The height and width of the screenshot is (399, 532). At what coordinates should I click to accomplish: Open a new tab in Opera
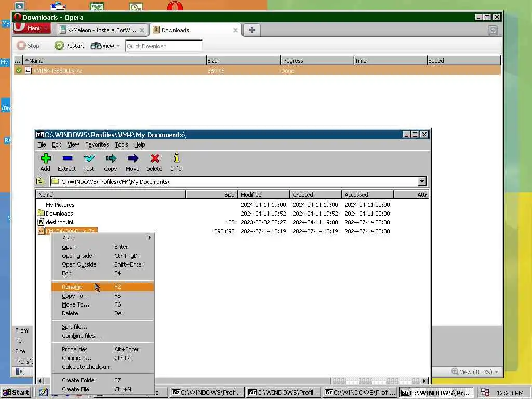click(x=252, y=30)
